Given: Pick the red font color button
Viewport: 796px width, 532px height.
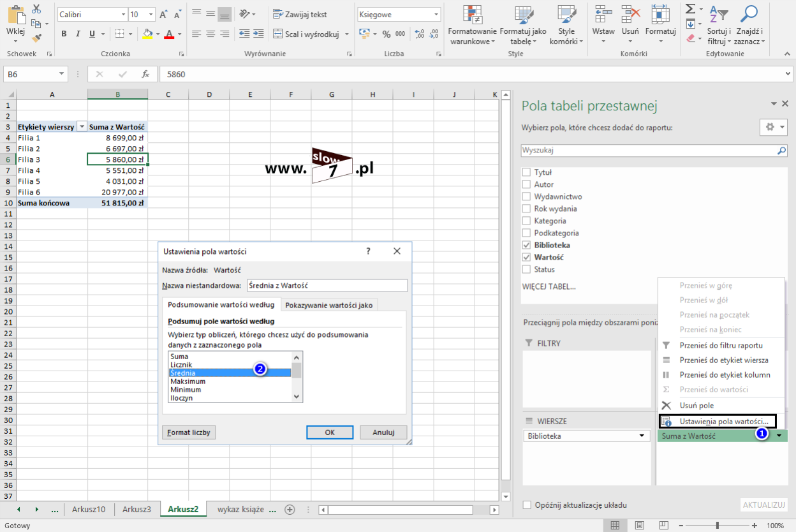Looking at the screenshot, I should click(x=169, y=34).
